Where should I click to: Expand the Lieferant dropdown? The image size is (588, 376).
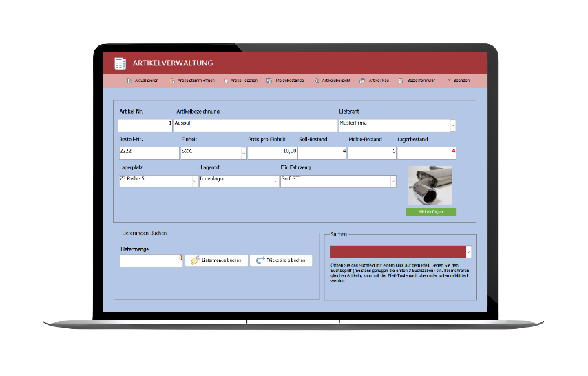(453, 125)
